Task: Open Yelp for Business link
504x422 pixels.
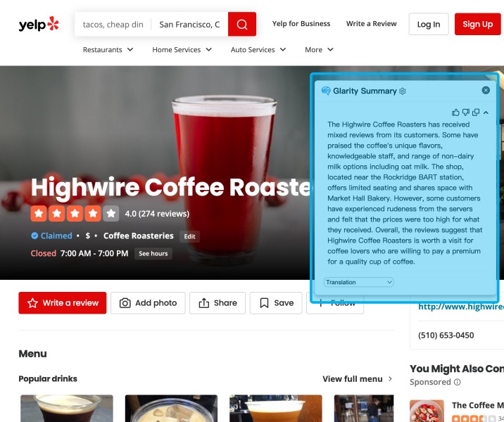Action: pyautogui.click(x=301, y=24)
